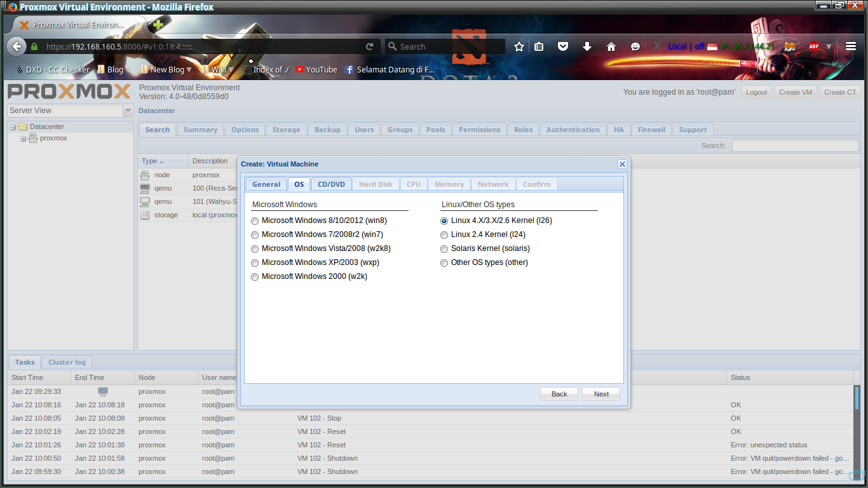
Task: Open the dropdown arrow next to ABP
Action: pyautogui.click(x=829, y=46)
